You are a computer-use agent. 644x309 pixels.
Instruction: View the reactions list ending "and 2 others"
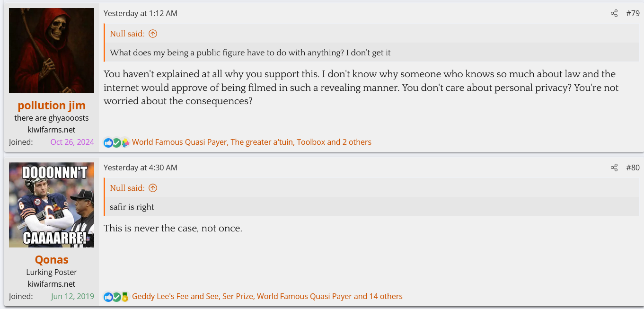[251, 142]
